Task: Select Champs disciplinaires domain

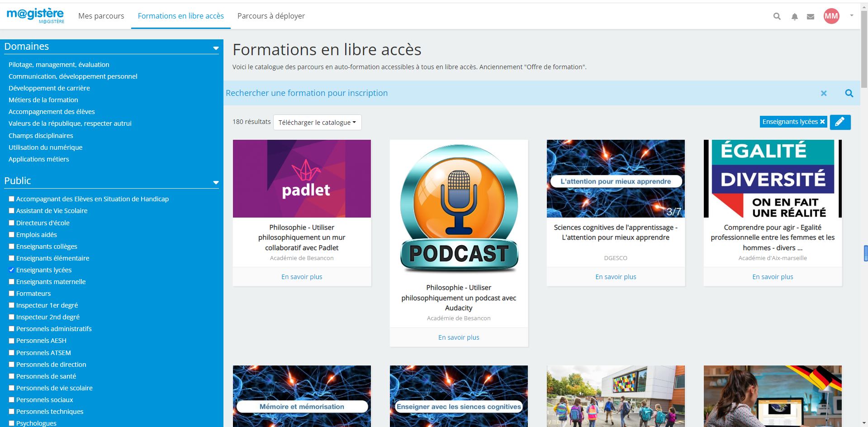Action: (x=41, y=136)
